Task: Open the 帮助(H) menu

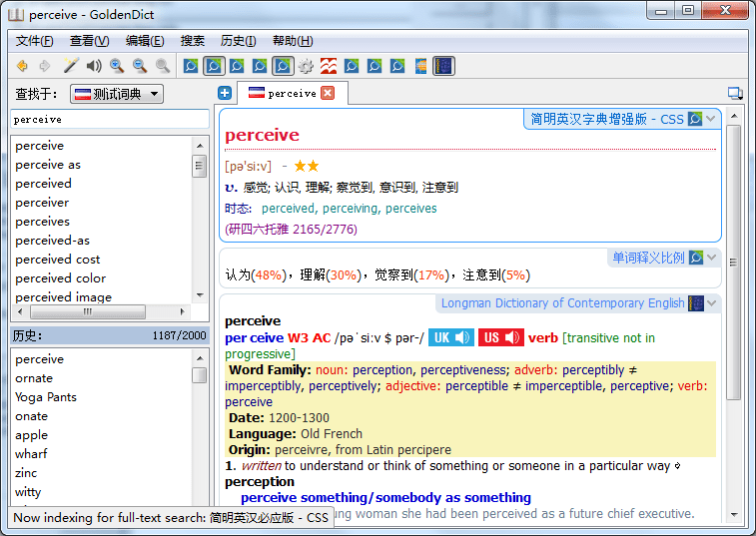Action: (293, 41)
